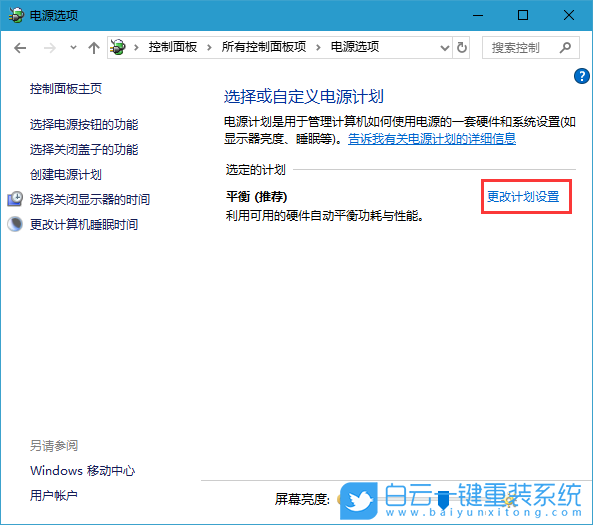Image resolution: width=593 pixels, height=525 pixels.
Task: Open the recent locations dropdown arrow
Action: [x=73, y=48]
